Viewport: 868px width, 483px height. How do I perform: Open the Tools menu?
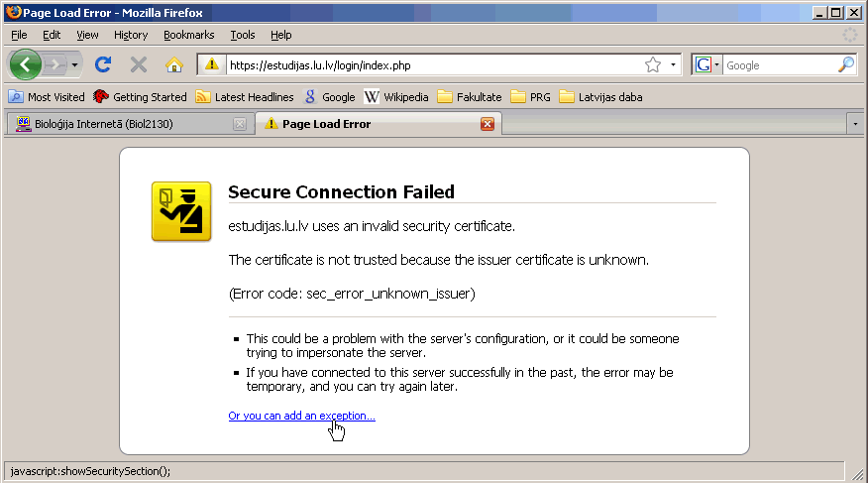pyautogui.click(x=243, y=35)
